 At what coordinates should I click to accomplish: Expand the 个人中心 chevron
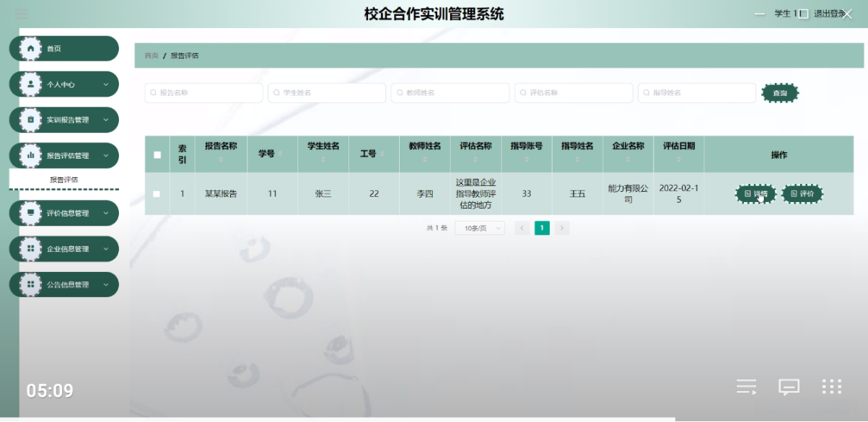[106, 84]
